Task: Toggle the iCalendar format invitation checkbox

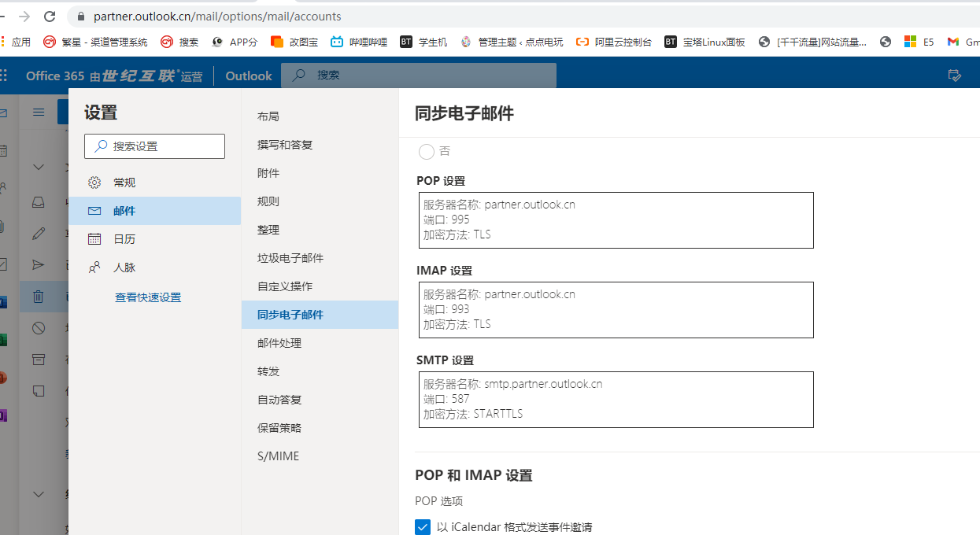Action: tap(423, 527)
